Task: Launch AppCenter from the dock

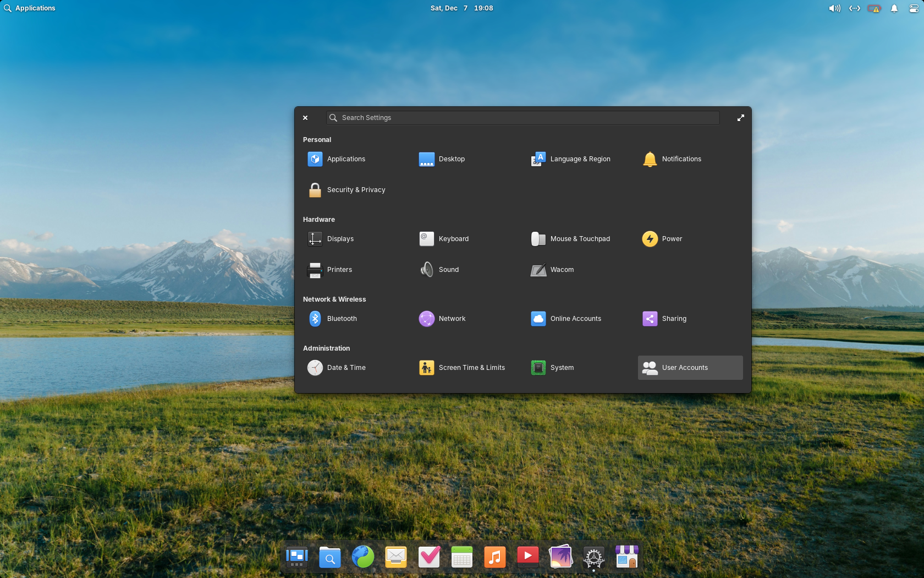Action: click(627, 557)
